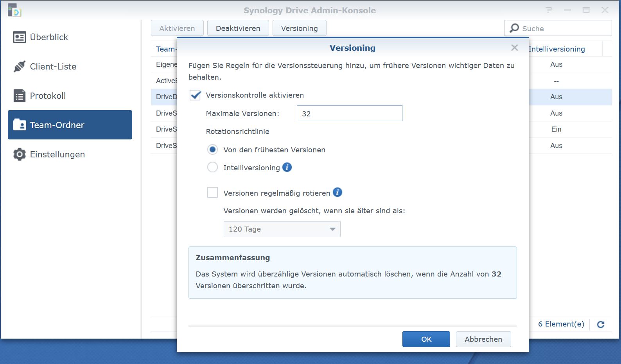This screenshot has width=621, height=364.
Task: Click the Client-Liste plug icon
Action: pos(19,66)
